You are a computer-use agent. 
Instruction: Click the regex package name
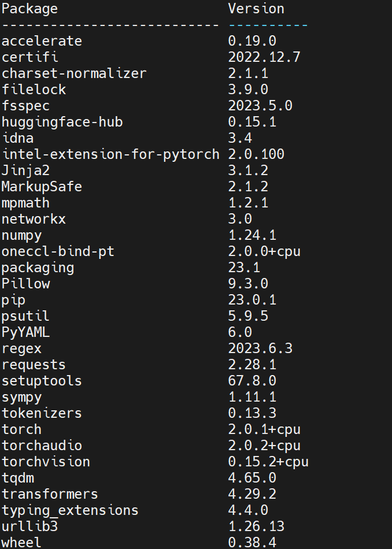coord(22,348)
